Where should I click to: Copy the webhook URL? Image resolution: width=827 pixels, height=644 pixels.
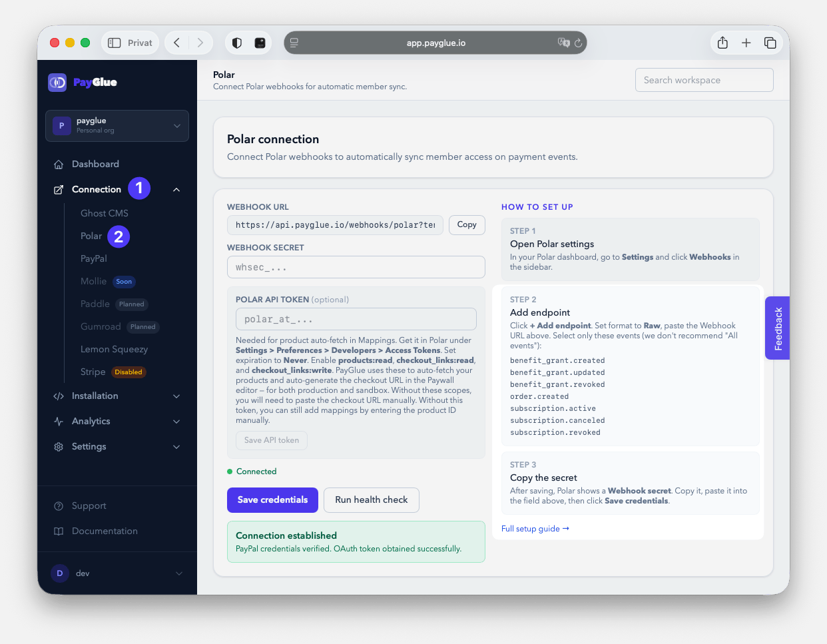tap(467, 225)
